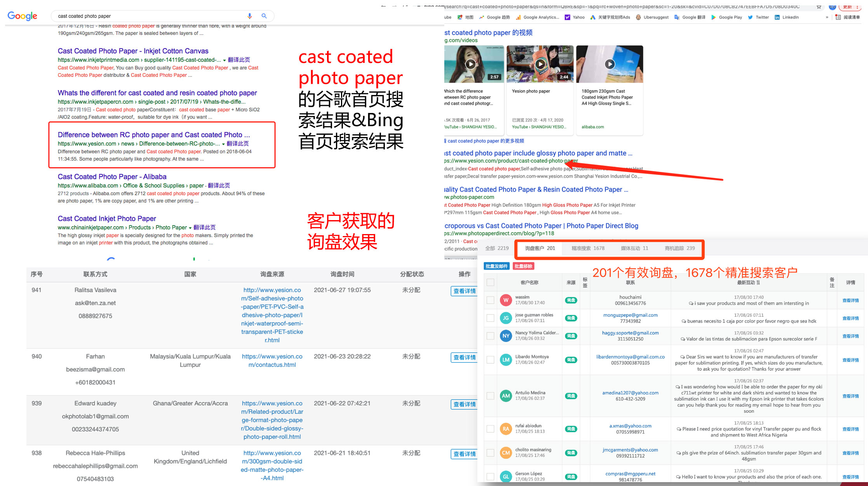The width and height of the screenshot is (868, 486).
Task: Play the 180gsm Cast Coated Alibaba video
Action: [x=610, y=64]
